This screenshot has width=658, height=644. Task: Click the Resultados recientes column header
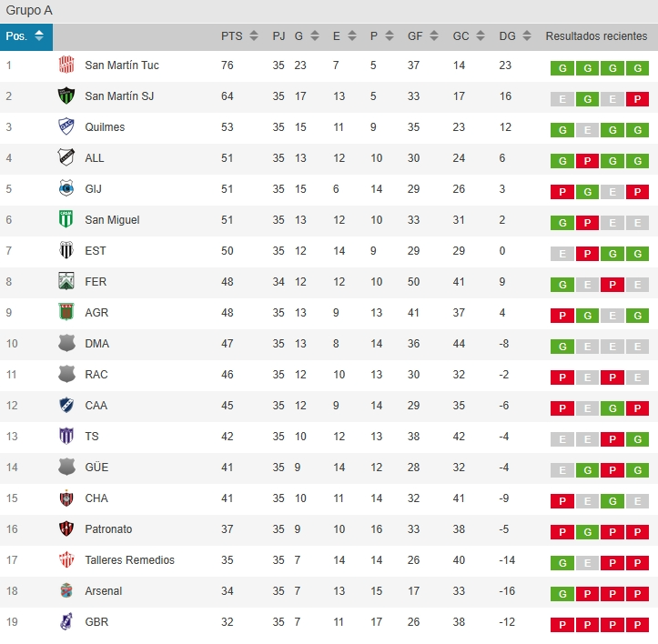click(x=596, y=36)
